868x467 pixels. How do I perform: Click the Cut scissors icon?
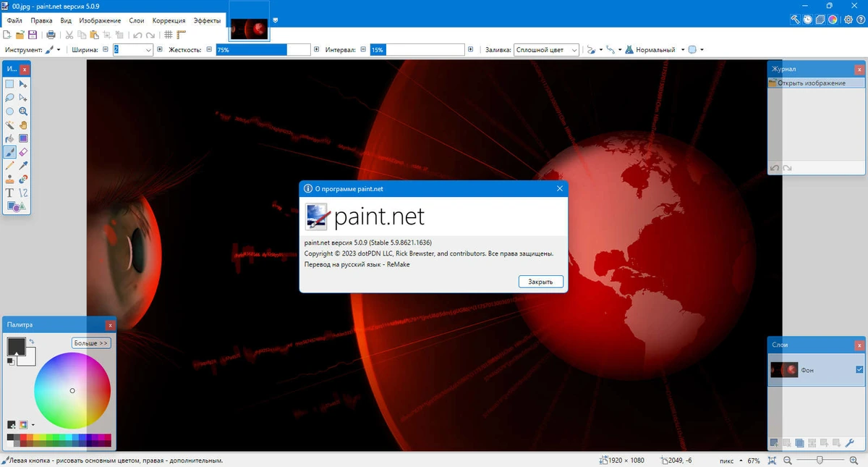pyautogui.click(x=69, y=35)
